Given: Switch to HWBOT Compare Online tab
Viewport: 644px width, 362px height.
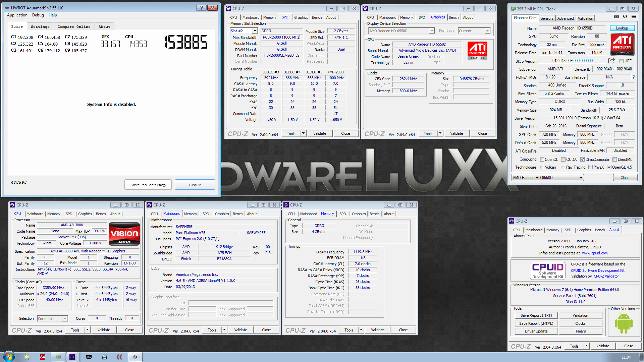Looking at the screenshot, I should point(74,26).
